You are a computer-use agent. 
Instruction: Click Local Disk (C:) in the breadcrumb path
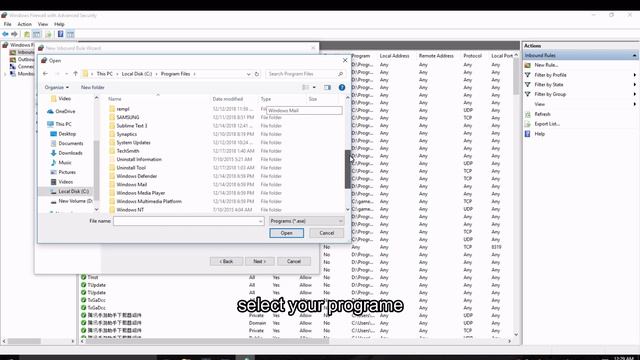[x=137, y=74]
